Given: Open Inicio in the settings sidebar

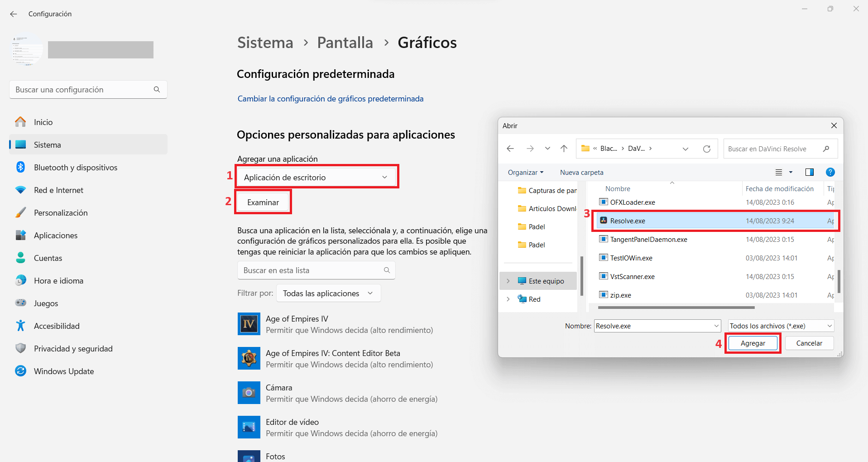Looking at the screenshot, I should pyautogui.click(x=88, y=122).
